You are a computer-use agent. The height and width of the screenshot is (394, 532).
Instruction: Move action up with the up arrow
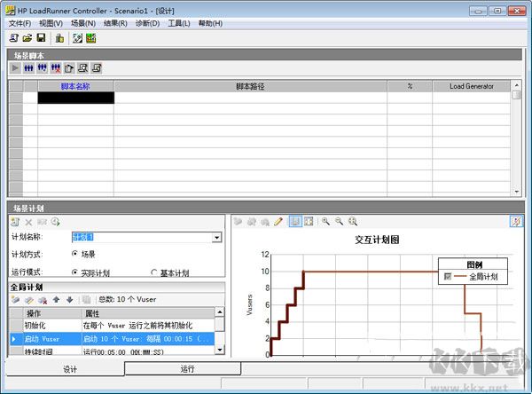point(57,299)
